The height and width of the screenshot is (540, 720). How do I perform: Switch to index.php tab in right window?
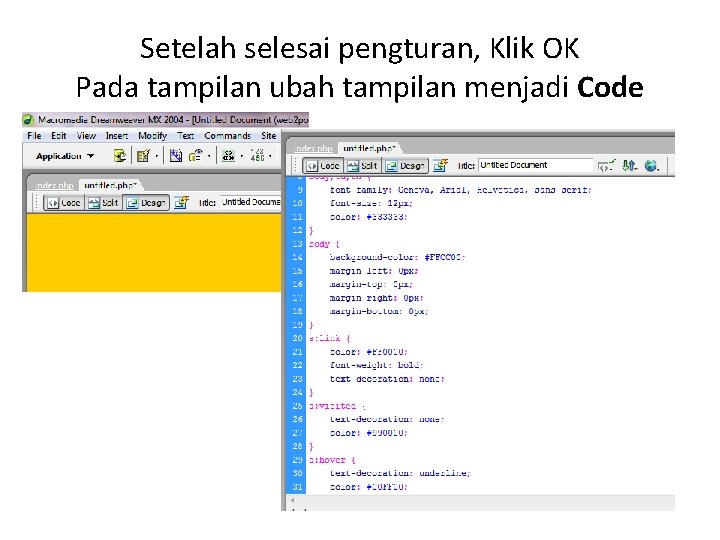tap(314, 148)
